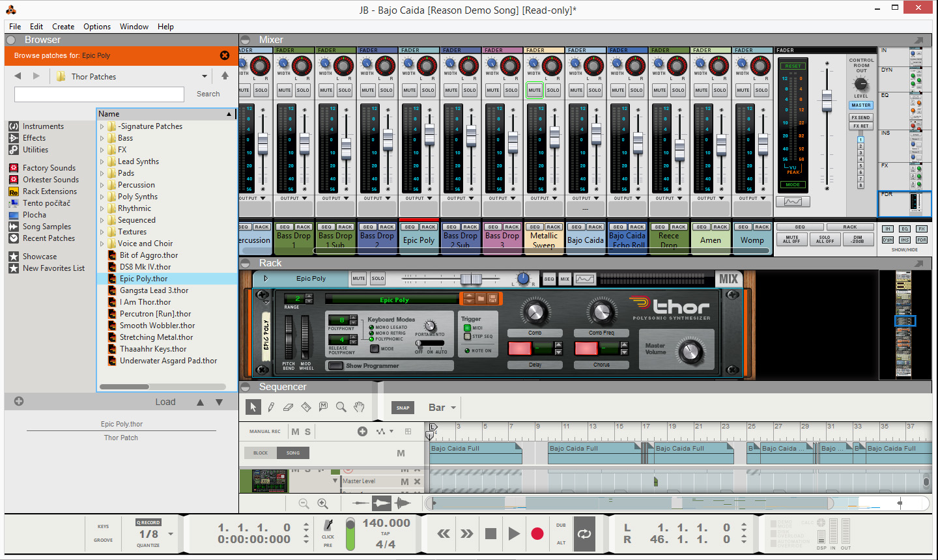Open the Thor Patches location dropdown
This screenshot has height=560, width=938.
(x=204, y=76)
